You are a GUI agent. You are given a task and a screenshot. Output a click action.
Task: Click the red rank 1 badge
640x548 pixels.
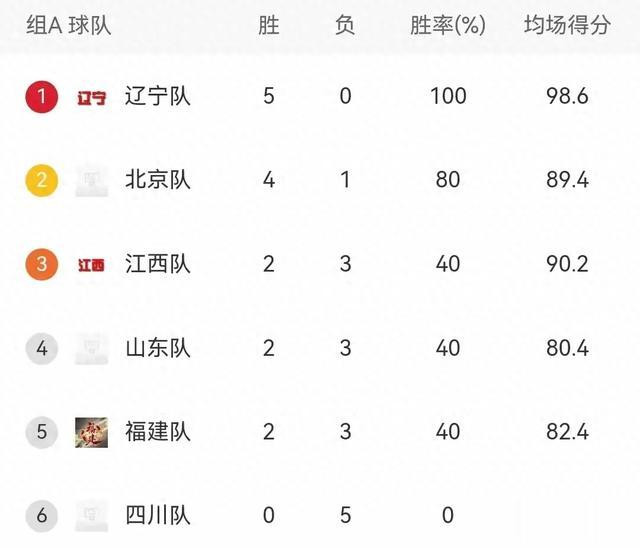41,97
